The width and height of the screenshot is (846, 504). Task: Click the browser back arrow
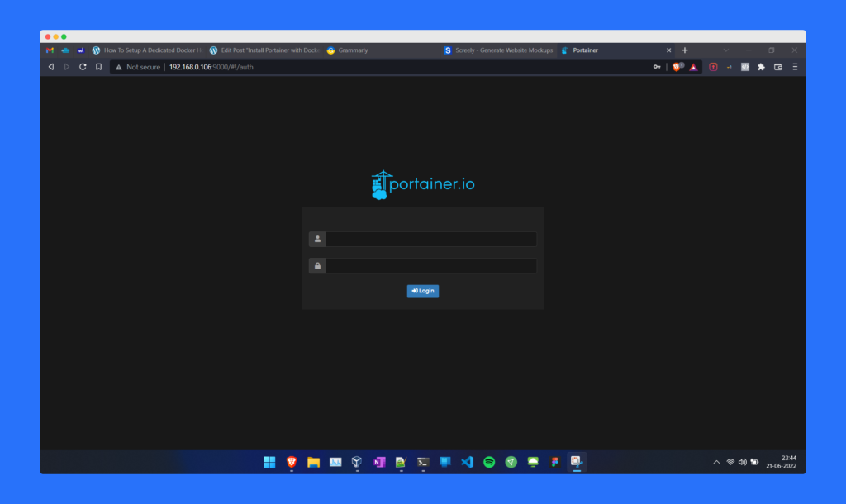point(51,67)
